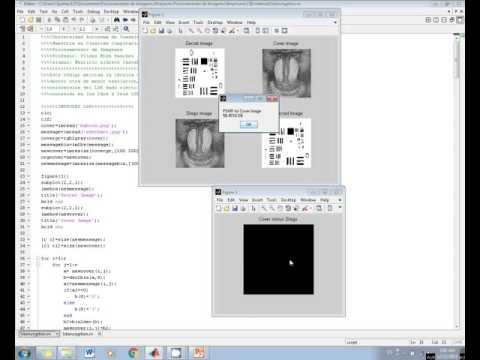The image size is (480, 360).
Task: Open Microsoft Word from taskbar
Action: [89, 353]
